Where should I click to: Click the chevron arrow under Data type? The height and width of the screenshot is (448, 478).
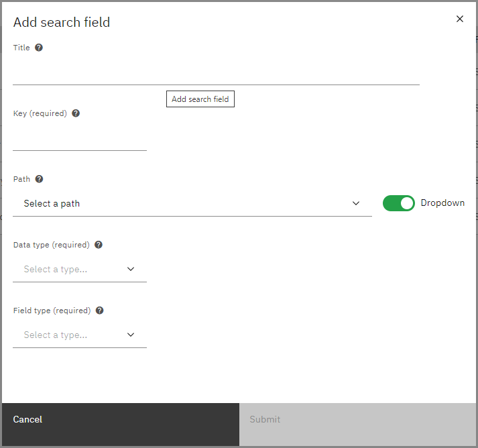131,269
